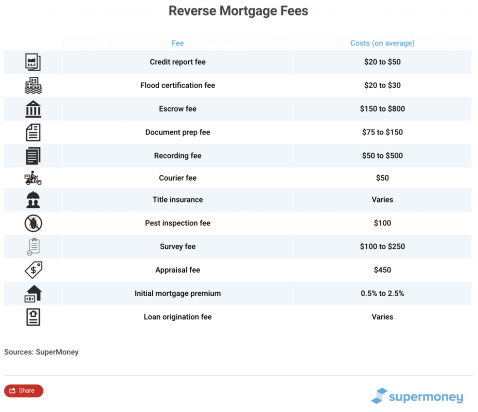Screen dimensions: 478x412
Task: Click the credit report fee icon
Action: [33, 62]
